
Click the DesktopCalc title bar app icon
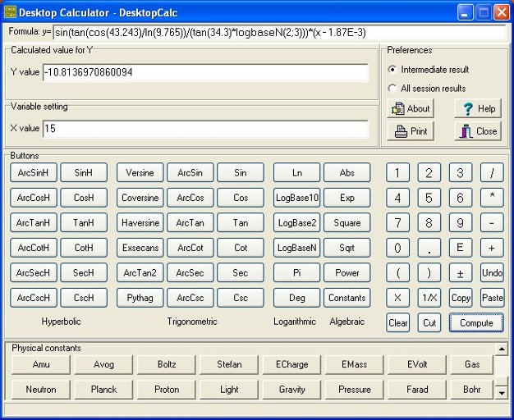point(10,12)
